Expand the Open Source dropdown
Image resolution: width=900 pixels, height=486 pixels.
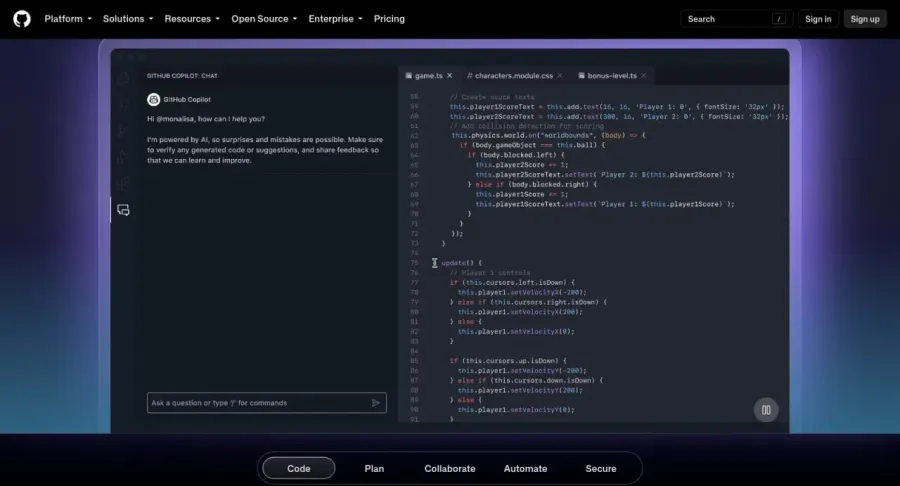(x=264, y=19)
